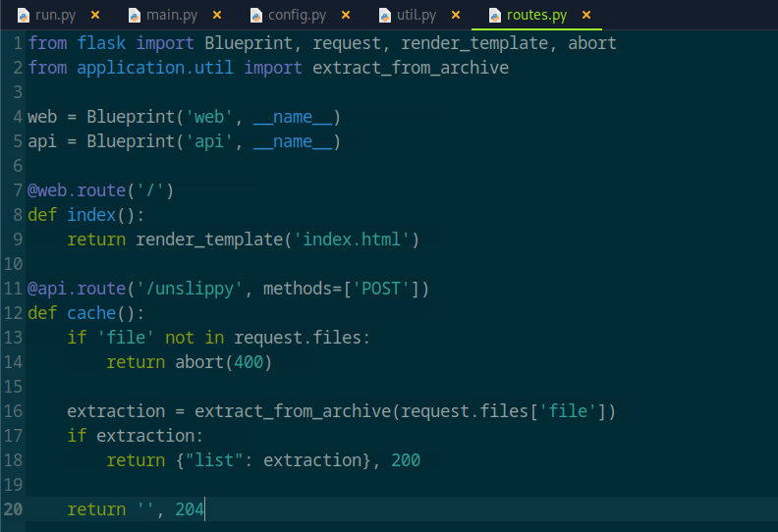The image size is (778, 532).
Task: Click line number 11 in the gutter
Action: click(x=13, y=289)
